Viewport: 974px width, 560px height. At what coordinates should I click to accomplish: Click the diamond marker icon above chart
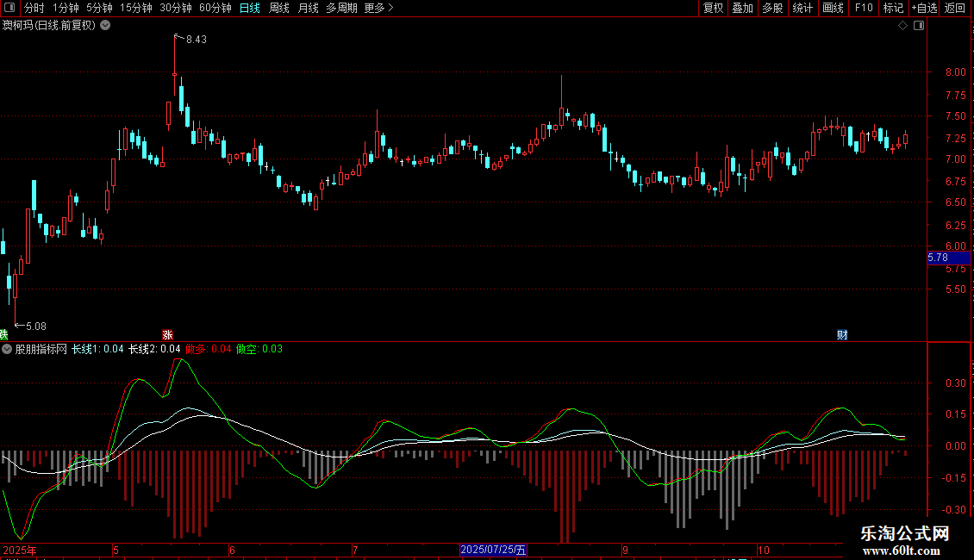click(x=902, y=26)
